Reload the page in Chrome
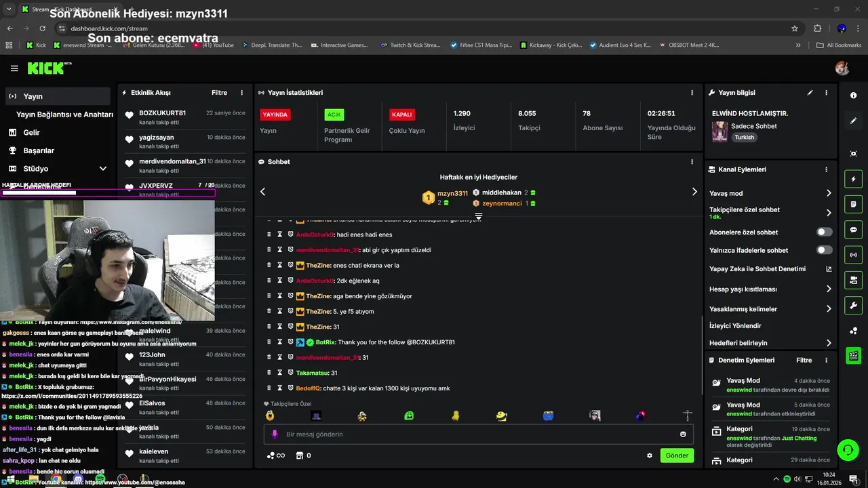868x488 pixels. (x=43, y=28)
